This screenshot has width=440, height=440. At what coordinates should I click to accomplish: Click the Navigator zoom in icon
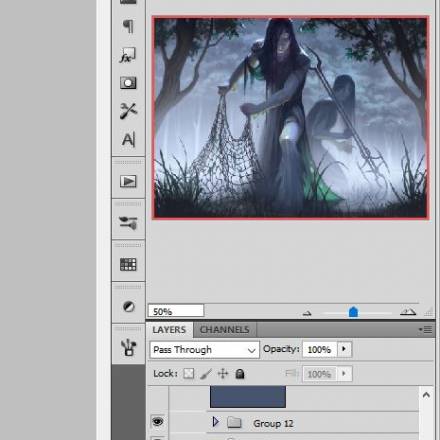[x=408, y=312]
